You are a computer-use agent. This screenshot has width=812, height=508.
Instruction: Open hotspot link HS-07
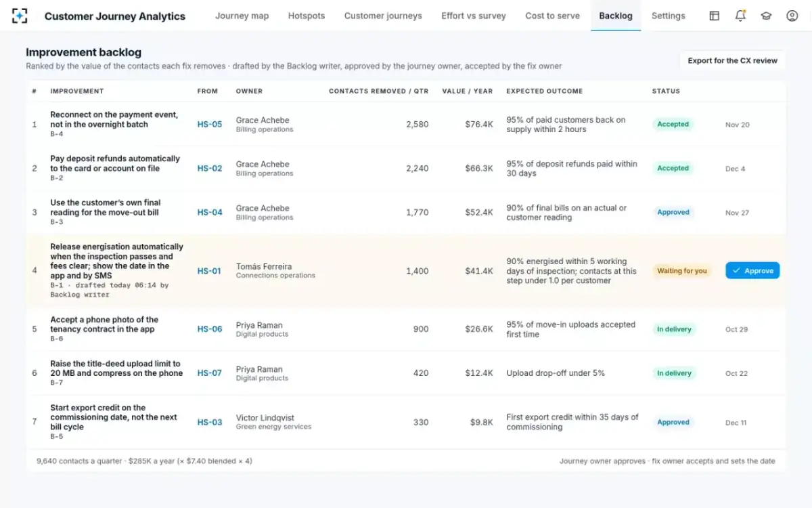click(x=210, y=373)
